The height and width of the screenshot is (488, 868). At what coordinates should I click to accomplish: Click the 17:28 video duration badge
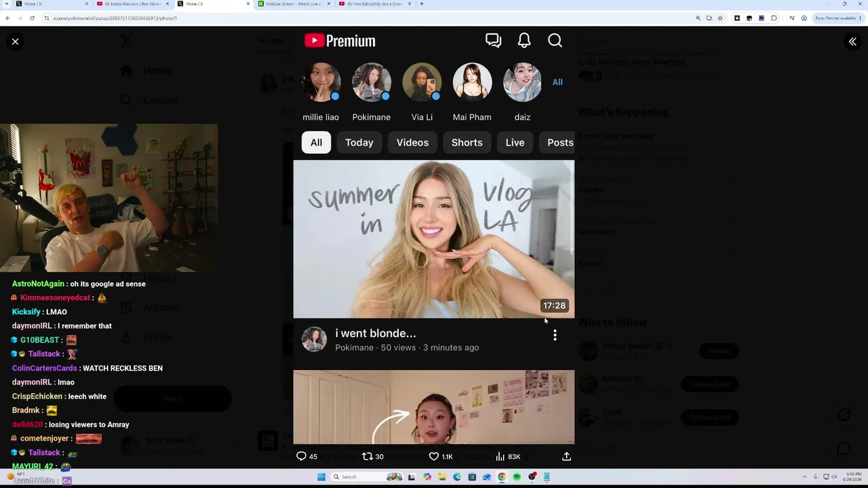554,306
